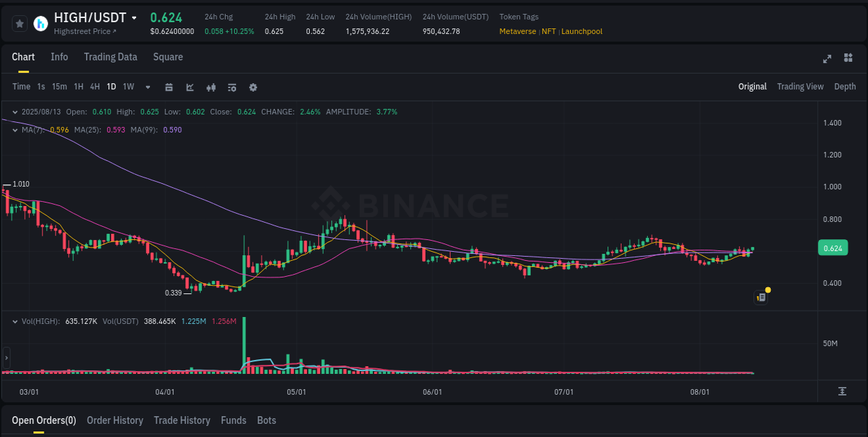The height and width of the screenshot is (437, 868).
Task: Collapse the Vol(HIGH) indicator row chevron
Action: click(15, 321)
